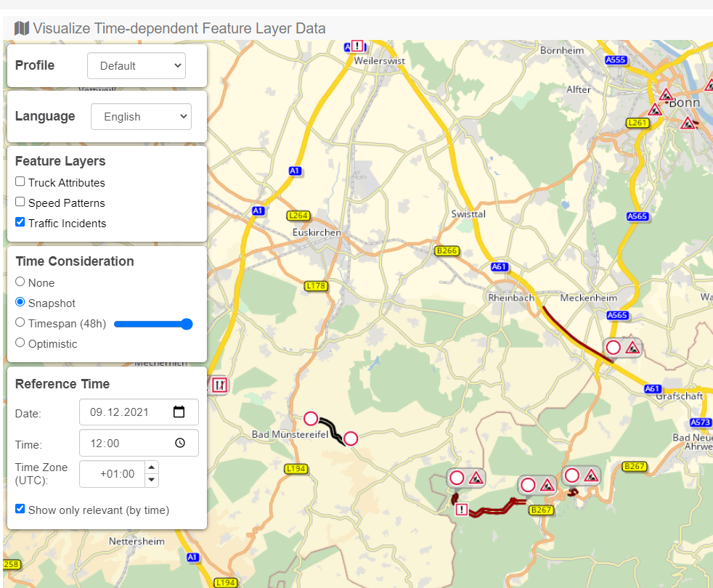Viewport: 713px width, 588px height.
Task: Click the roadworks closure marker near Meckenheim A61
Action: (x=622, y=347)
